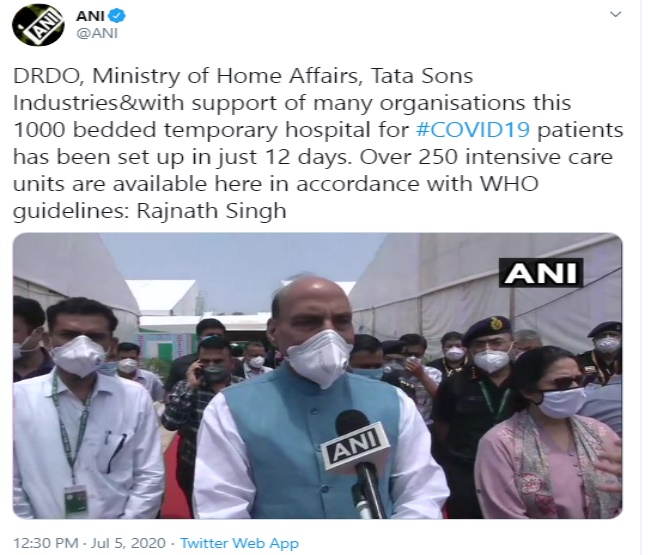Visit the @ANI handle
This screenshot has height=555, width=650.
tap(97, 33)
